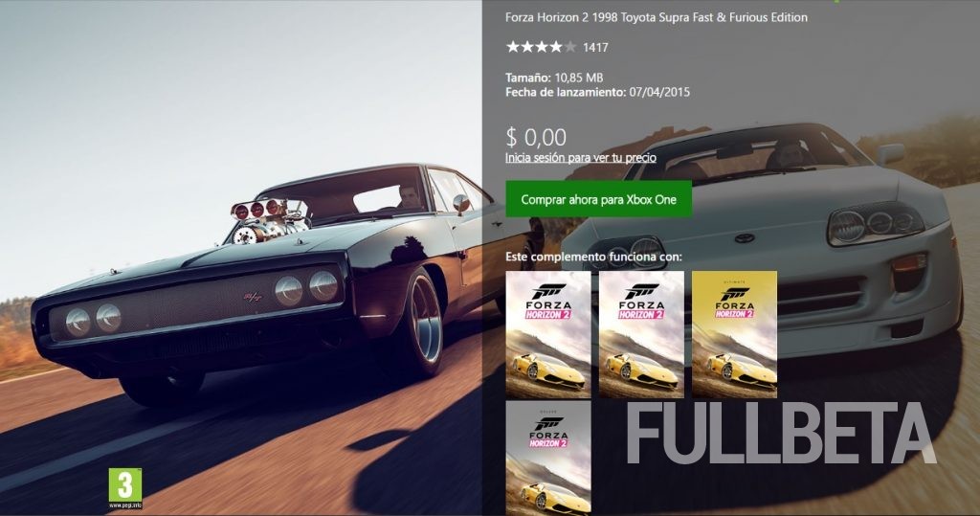980x516 pixels.
Task: Open the 1417 ratings count
Action: [x=595, y=47]
